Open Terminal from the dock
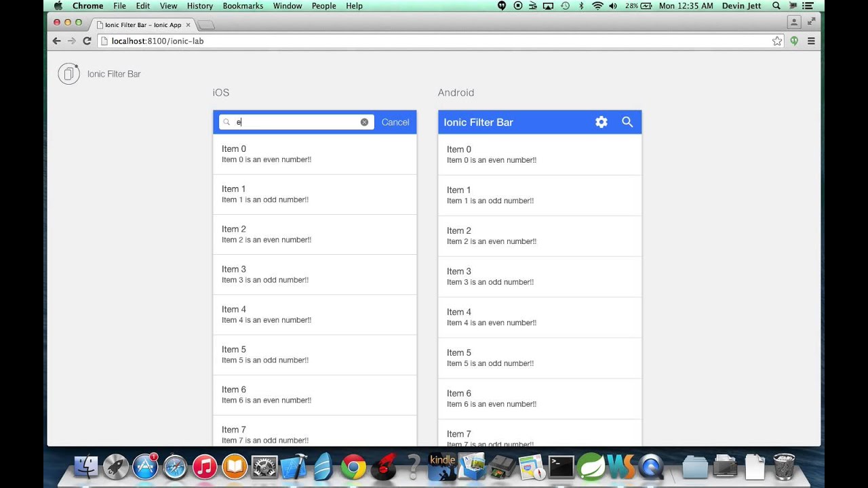The height and width of the screenshot is (488, 868). [561, 466]
